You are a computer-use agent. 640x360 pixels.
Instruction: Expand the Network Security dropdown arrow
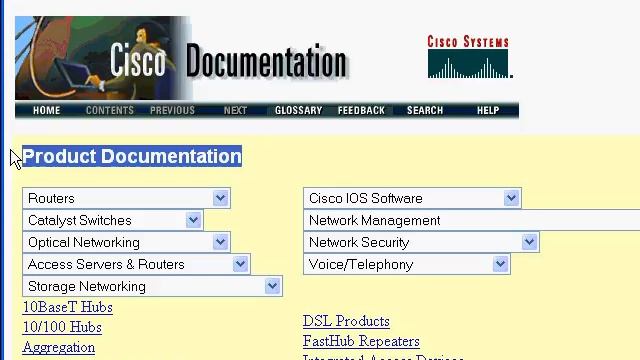[x=529, y=242]
